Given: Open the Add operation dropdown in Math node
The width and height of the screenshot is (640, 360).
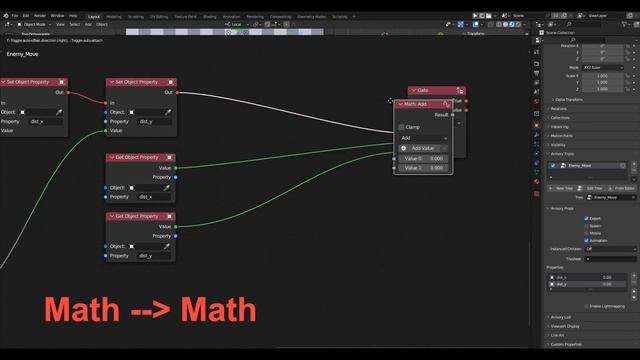Looking at the screenshot, I should [423, 138].
